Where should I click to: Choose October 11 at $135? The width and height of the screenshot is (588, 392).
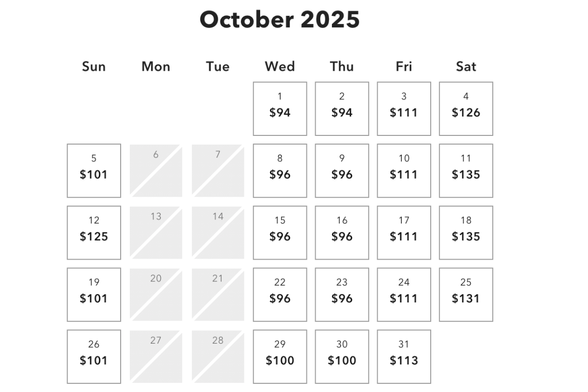[466, 171]
